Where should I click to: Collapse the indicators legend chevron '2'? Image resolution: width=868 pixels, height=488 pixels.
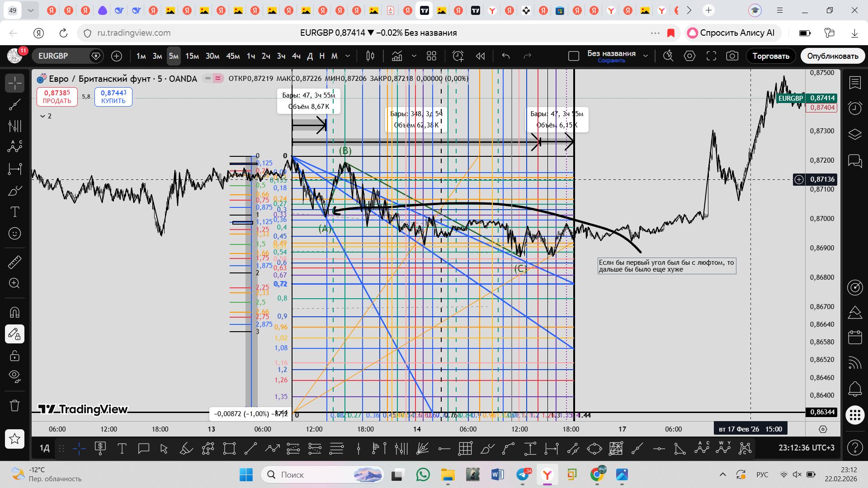[43, 116]
